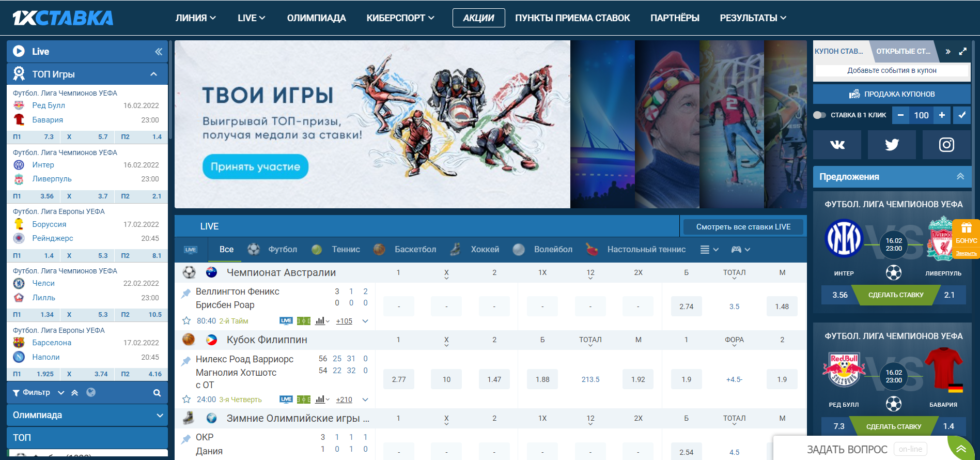Collapse the ТОП Игры section

click(153, 74)
